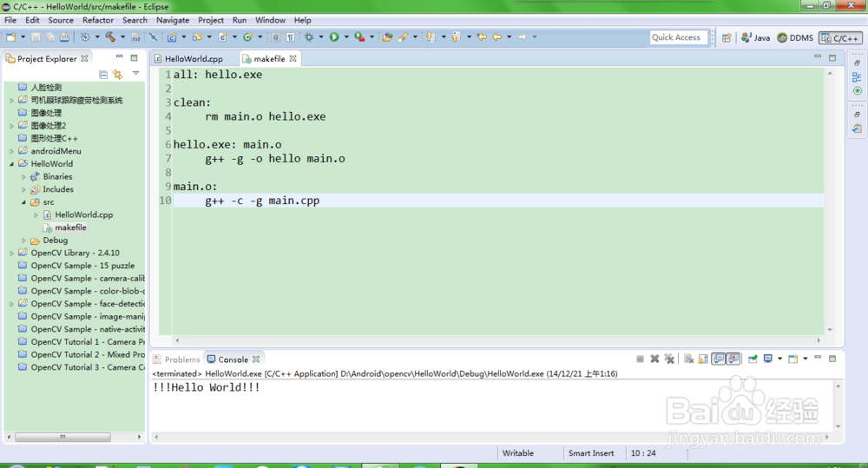Viewport: 868px width, 468px height.
Task: Collapse the src folder node
Action: [x=23, y=202]
